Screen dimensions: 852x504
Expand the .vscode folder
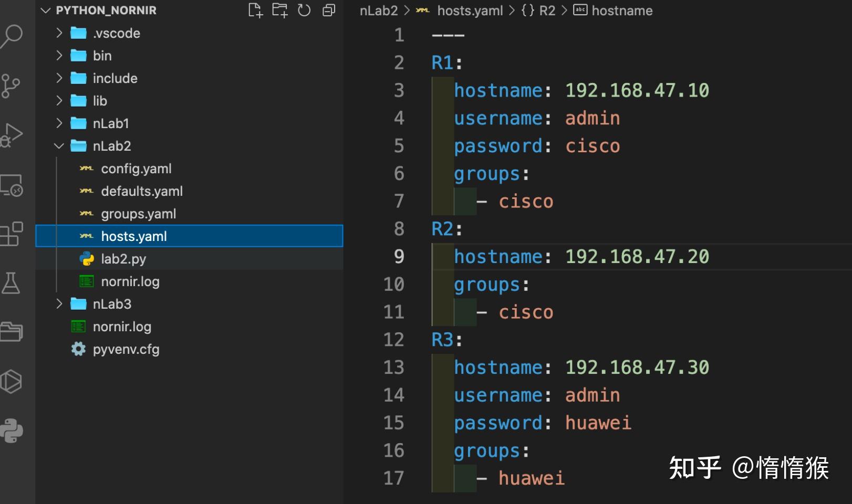(x=59, y=33)
